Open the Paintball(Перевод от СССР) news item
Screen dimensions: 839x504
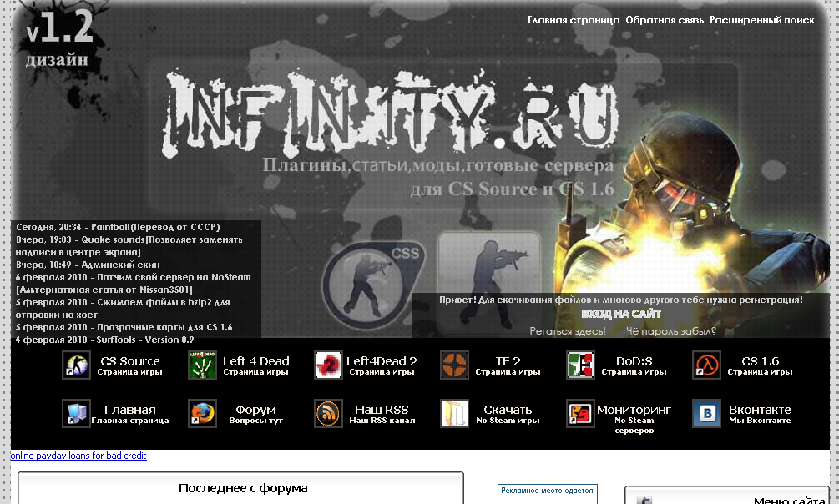(x=119, y=227)
